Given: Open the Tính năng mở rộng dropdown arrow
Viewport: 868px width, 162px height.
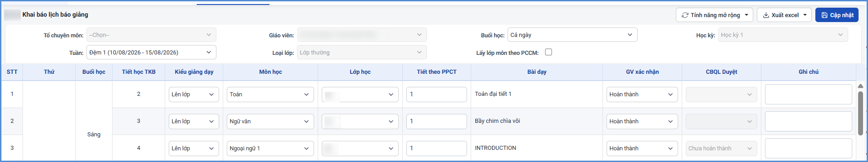Looking at the screenshot, I should pyautogui.click(x=747, y=15).
